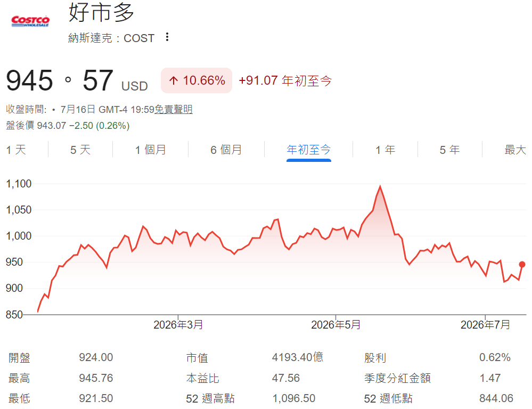Image resolution: width=532 pixels, height=409 pixels.
Task: Click the 2026年5月 axis label
Action: pos(336,325)
